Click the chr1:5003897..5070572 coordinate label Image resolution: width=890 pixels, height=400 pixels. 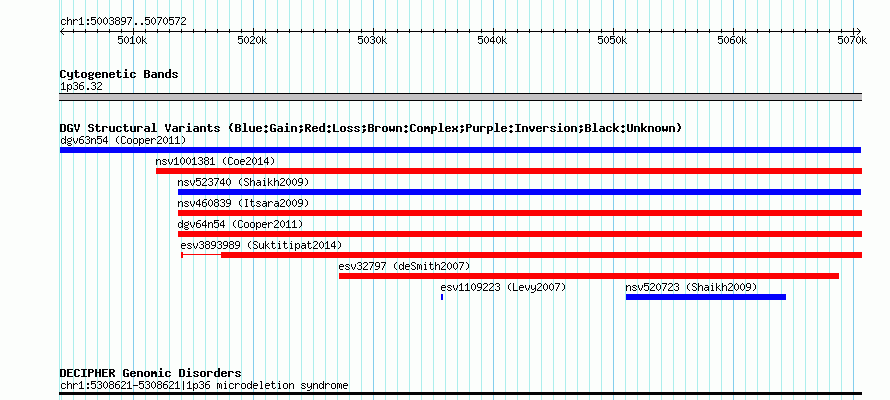point(123,22)
